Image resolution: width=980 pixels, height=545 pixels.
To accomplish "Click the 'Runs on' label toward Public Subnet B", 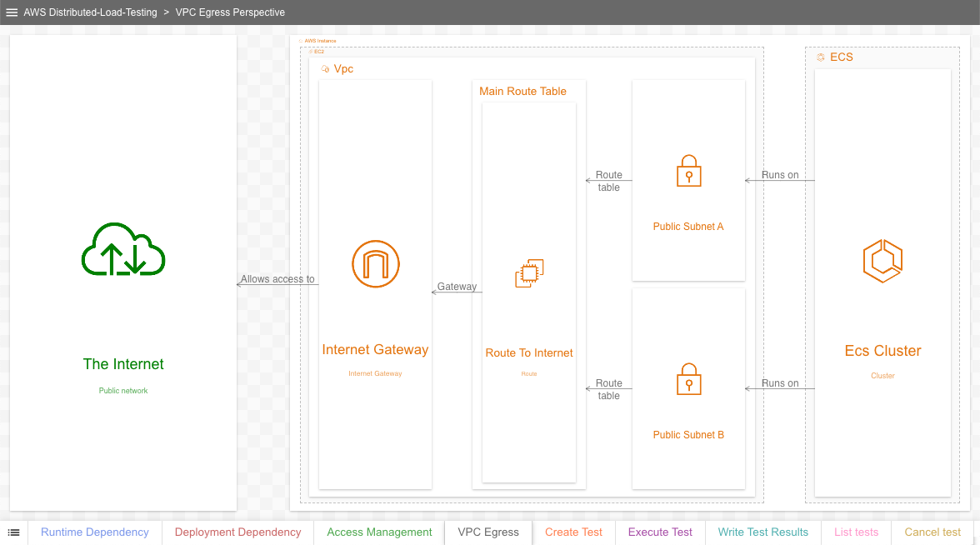I will click(x=780, y=383).
